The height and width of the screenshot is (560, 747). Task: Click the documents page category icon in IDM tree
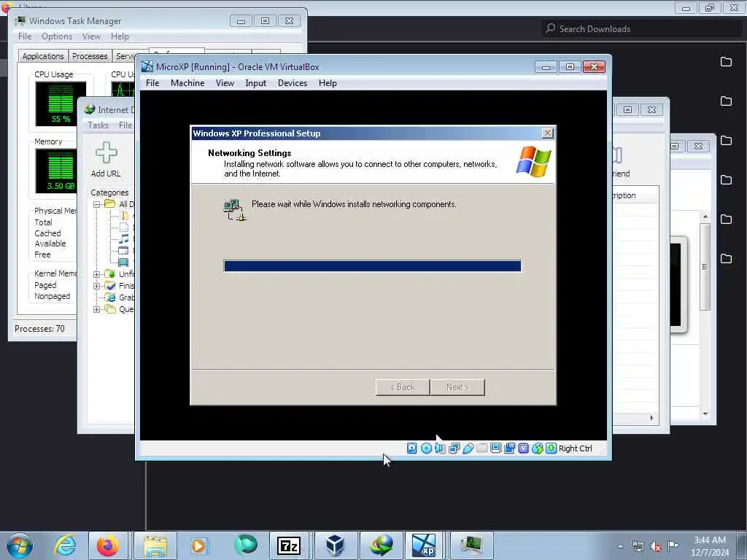coord(124,227)
